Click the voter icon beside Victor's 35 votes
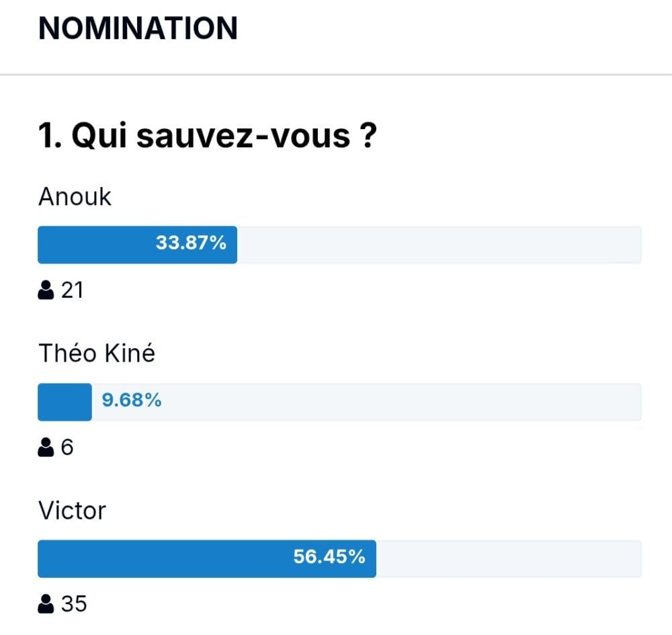Screen dimensions: 672x635 [46, 604]
